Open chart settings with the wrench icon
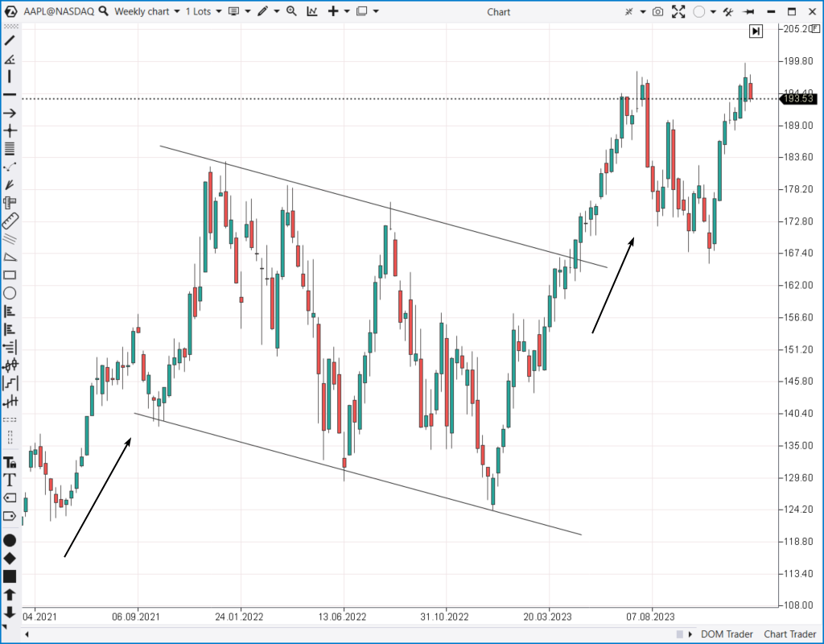The height and width of the screenshot is (644, 824). 727,12
